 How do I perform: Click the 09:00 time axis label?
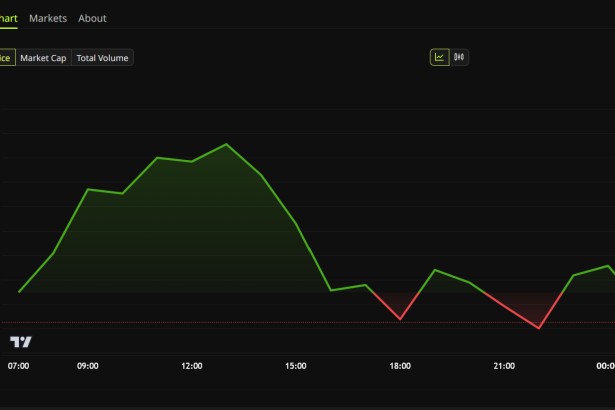coord(87,366)
